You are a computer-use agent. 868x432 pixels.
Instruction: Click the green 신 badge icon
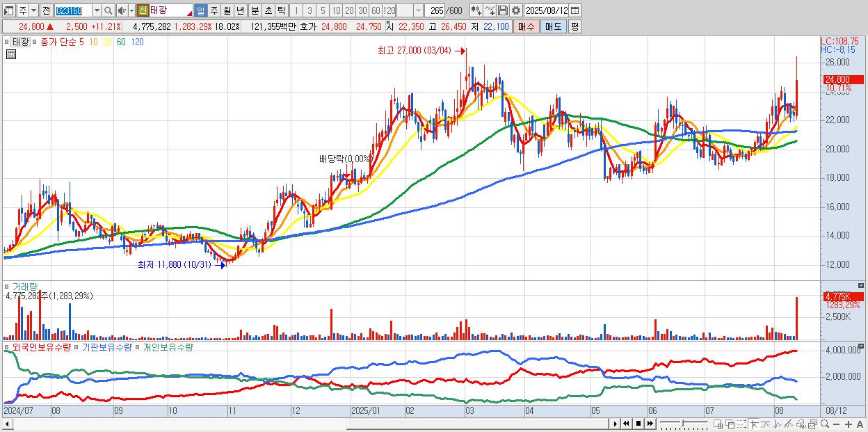click(143, 10)
